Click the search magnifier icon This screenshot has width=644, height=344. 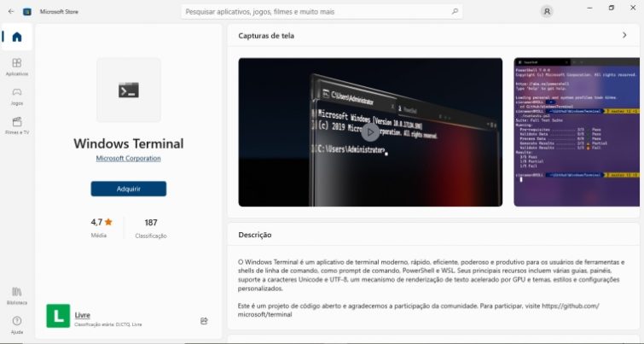click(x=455, y=11)
